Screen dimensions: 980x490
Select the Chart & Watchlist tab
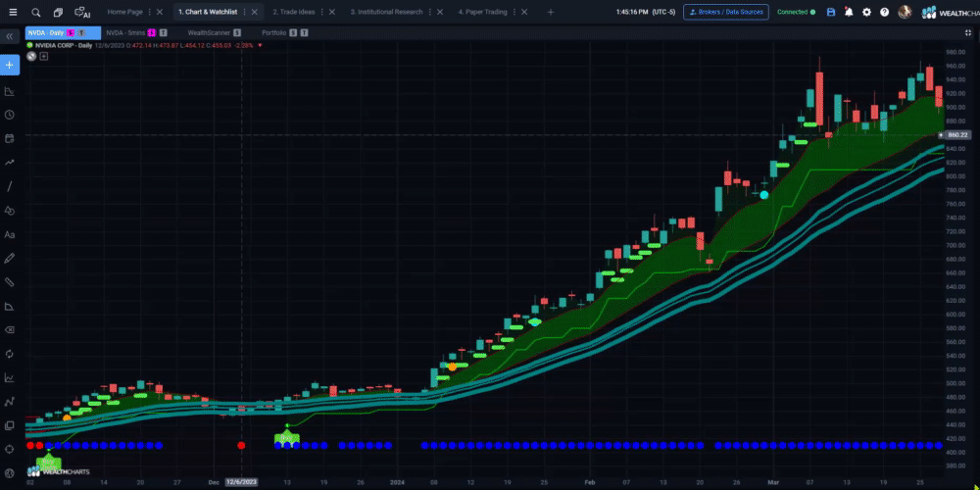208,12
